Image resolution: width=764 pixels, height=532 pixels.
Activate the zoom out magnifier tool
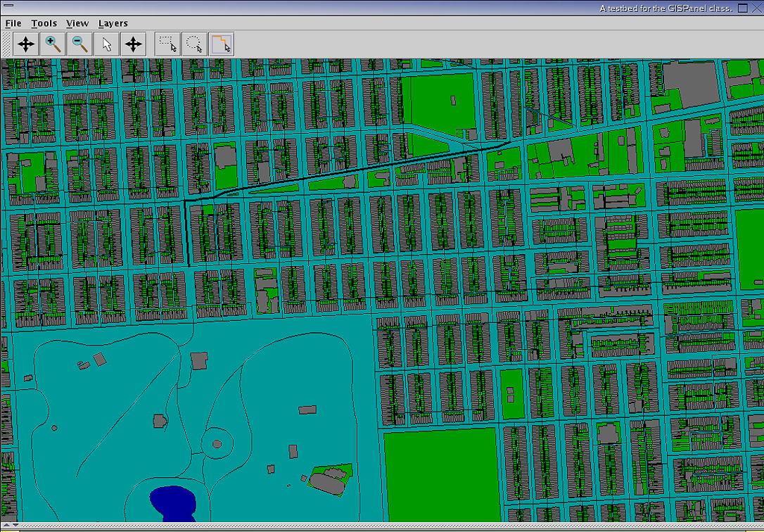(x=79, y=44)
